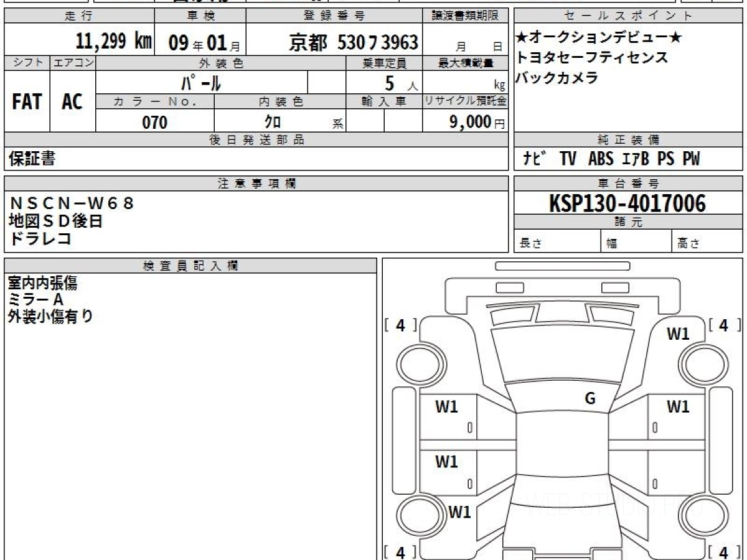
Task: Select the 地図SD後日 note
Action: (56, 220)
